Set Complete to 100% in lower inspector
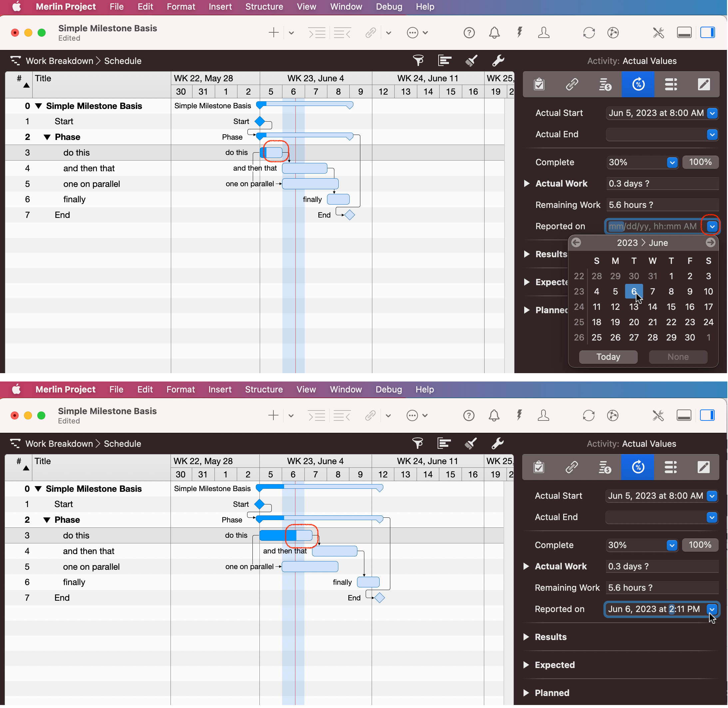This screenshot has height=708, width=728. click(x=700, y=545)
